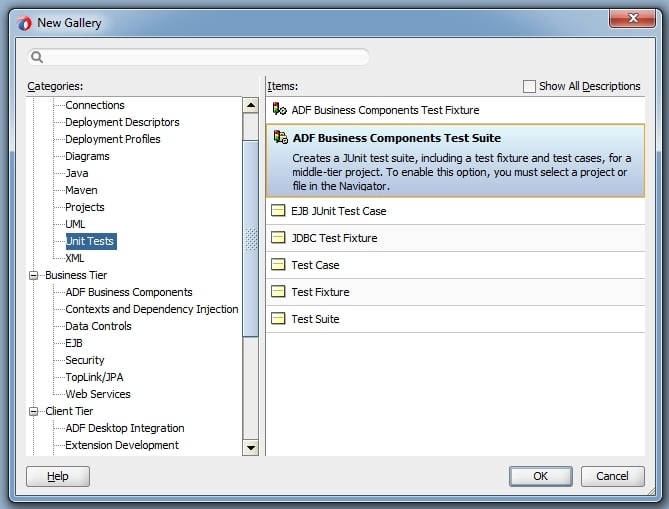Select TopLink/JPA category

pyautogui.click(x=94, y=377)
